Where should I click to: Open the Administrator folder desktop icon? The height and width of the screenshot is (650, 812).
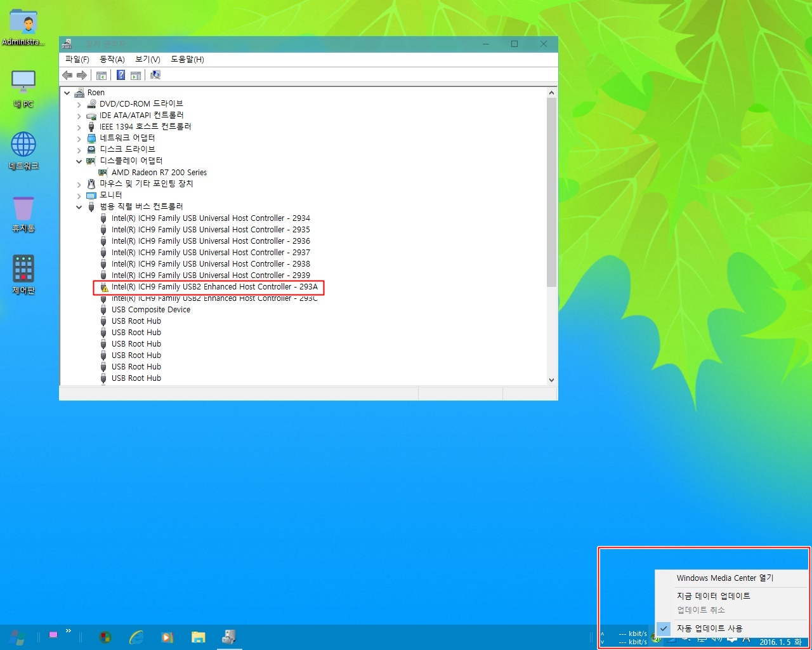click(x=23, y=27)
